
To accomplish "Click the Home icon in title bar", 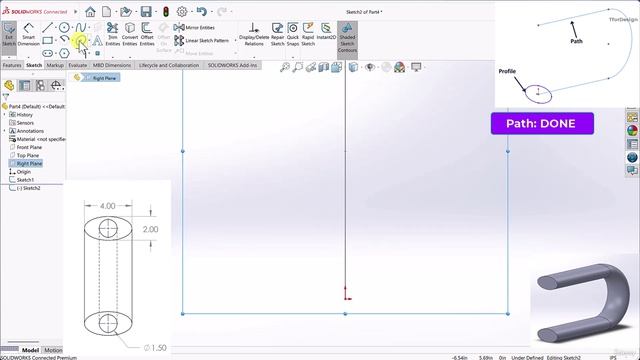I will coord(90,12).
